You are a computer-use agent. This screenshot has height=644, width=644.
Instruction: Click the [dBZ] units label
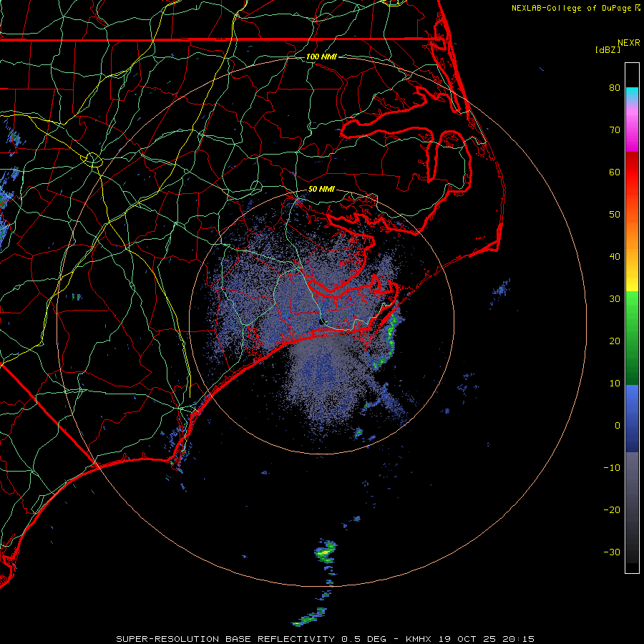(608, 50)
